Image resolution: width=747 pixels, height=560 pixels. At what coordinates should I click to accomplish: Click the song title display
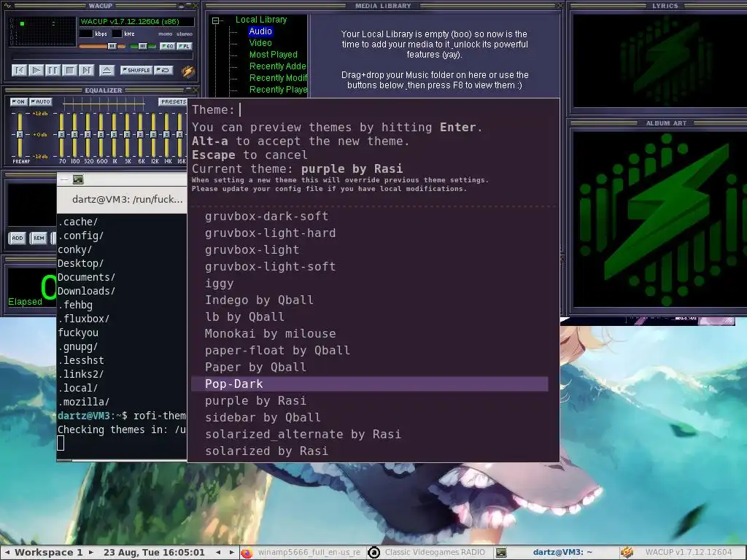[x=136, y=21]
